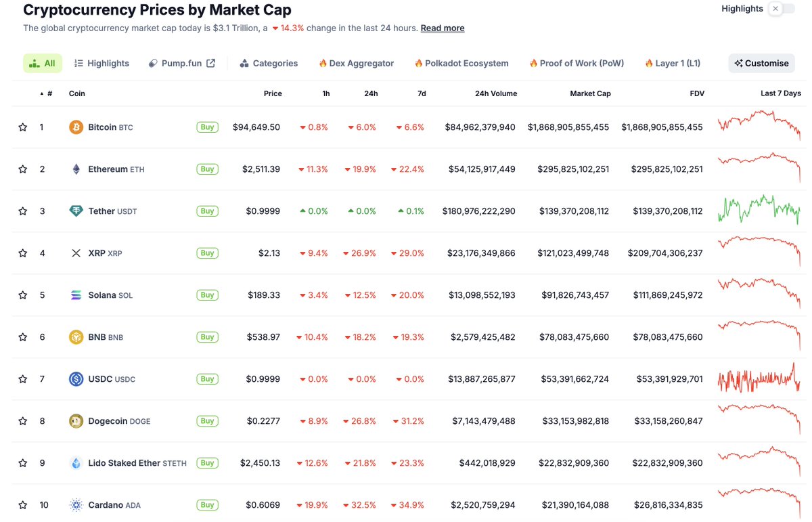The width and height of the screenshot is (812, 522).
Task: Buy Tether using its Buy button
Action: click(208, 211)
